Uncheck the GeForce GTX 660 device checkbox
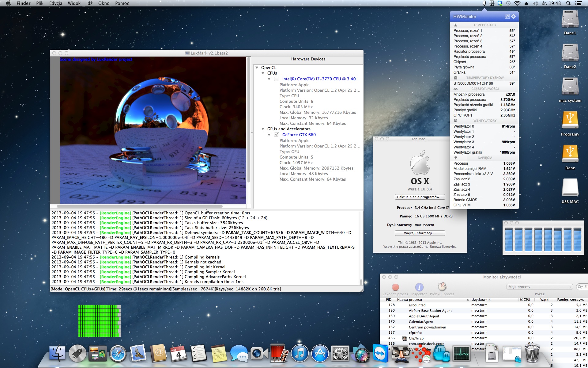The height and width of the screenshot is (368, 588). [x=276, y=135]
